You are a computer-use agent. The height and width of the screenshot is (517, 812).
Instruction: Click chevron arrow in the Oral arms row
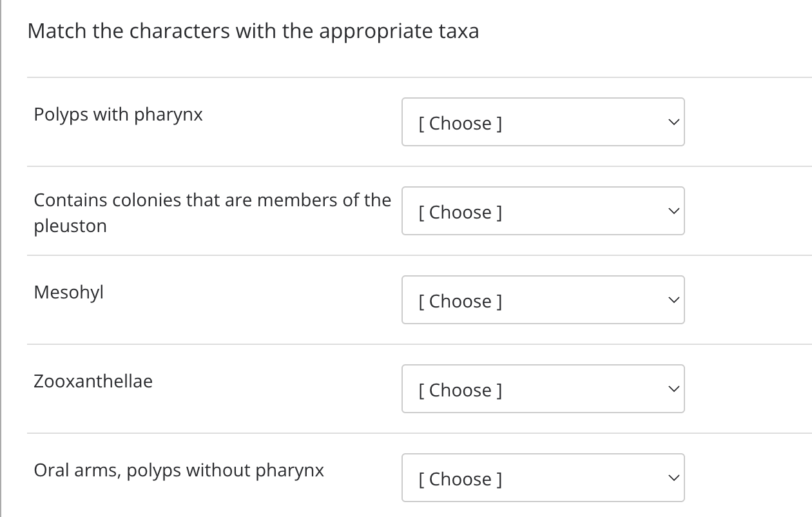point(673,478)
